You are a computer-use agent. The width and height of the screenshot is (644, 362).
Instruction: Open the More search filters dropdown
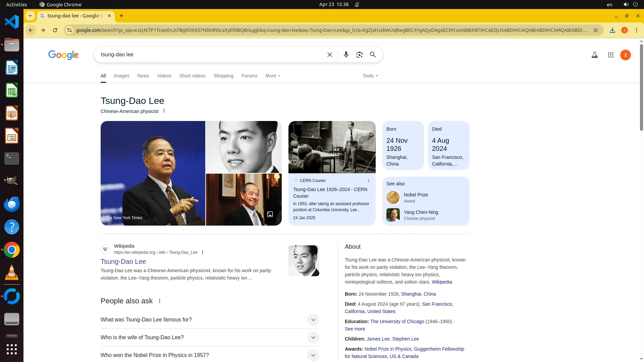[x=273, y=76]
